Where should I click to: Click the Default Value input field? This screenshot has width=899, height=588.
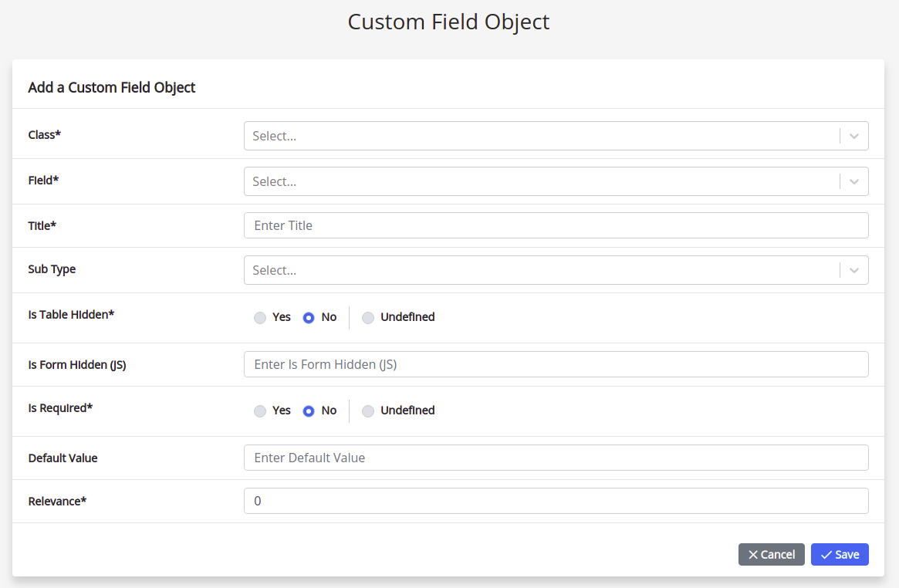[556, 458]
